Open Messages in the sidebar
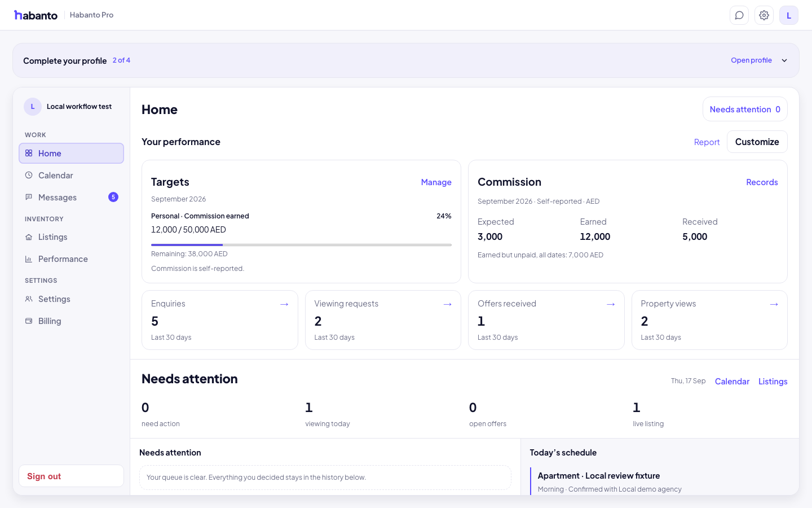 [x=71, y=197]
